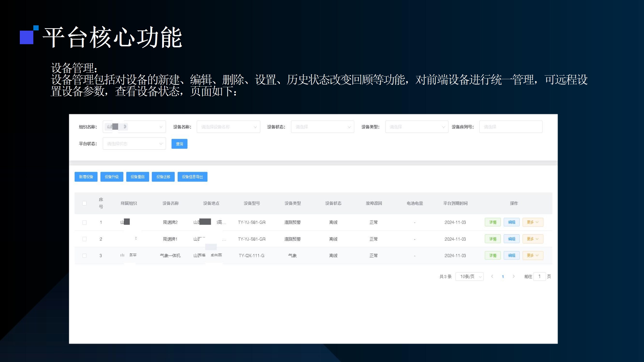
Task: Click the previous page arrow in pagination
Action: (x=492, y=276)
